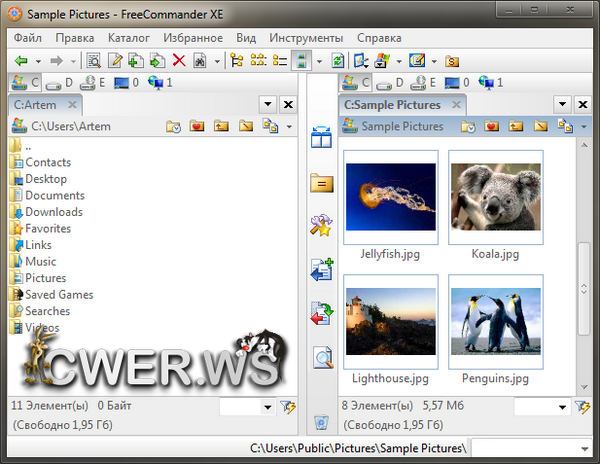Image resolution: width=600 pixels, height=464 pixels.
Task: Open dropdown arrow beside the Back button
Action: (38, 61)
